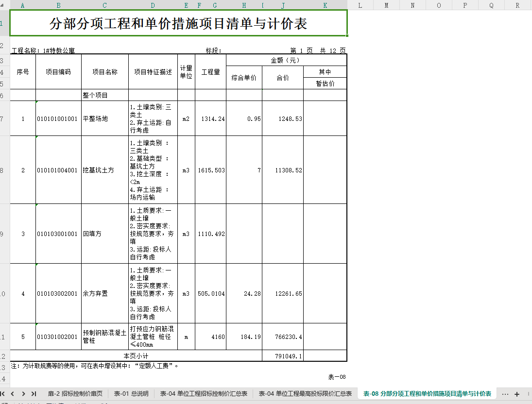The image size is (532, 404).
Task: Open 表-04 单位工程招标控制价汇总表 tab
Action: (x=204, y=393)
